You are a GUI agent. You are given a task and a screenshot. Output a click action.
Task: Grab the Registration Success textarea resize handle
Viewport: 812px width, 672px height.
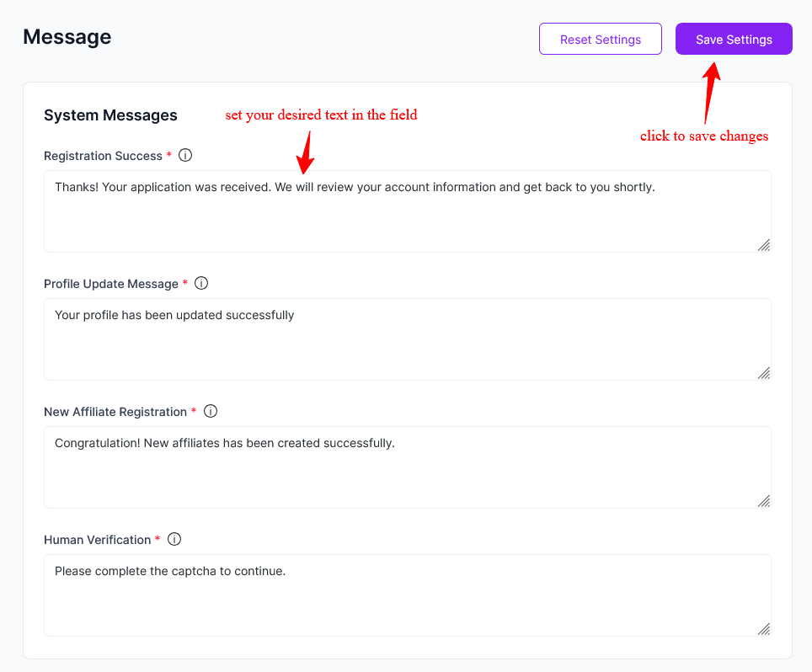(763, 245)
